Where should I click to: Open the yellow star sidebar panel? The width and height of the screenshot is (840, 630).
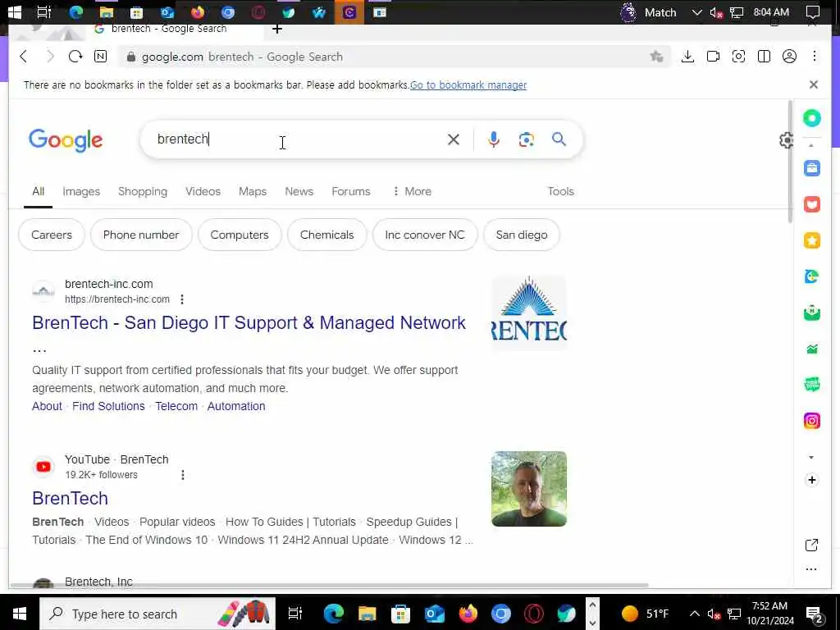(x=811, y=240)
